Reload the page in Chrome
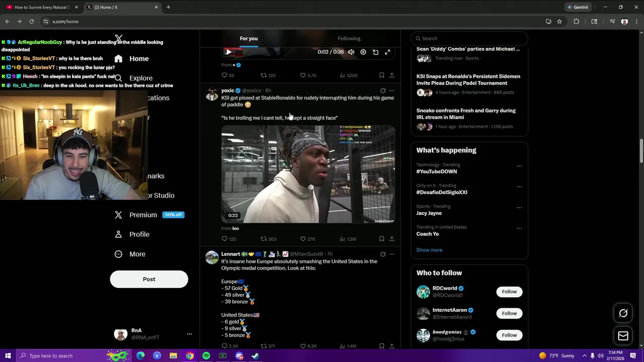The height and width of the screenshot is (362, 644). [x=31, y=22]
